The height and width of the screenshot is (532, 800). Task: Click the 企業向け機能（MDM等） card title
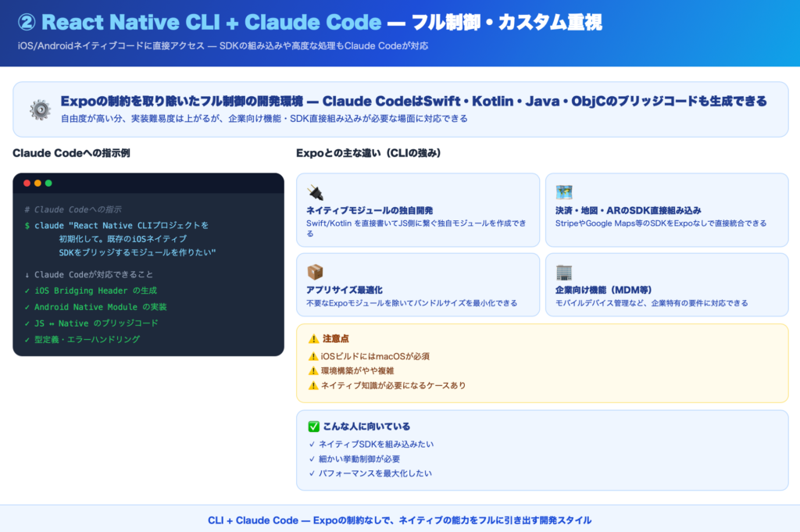606,290
